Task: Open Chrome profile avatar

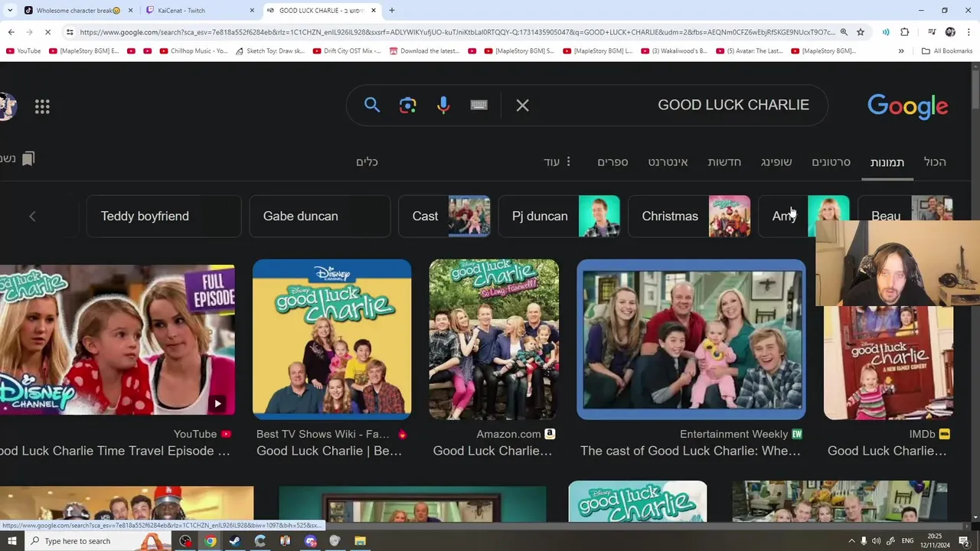Action: click(x=950, y=32)
